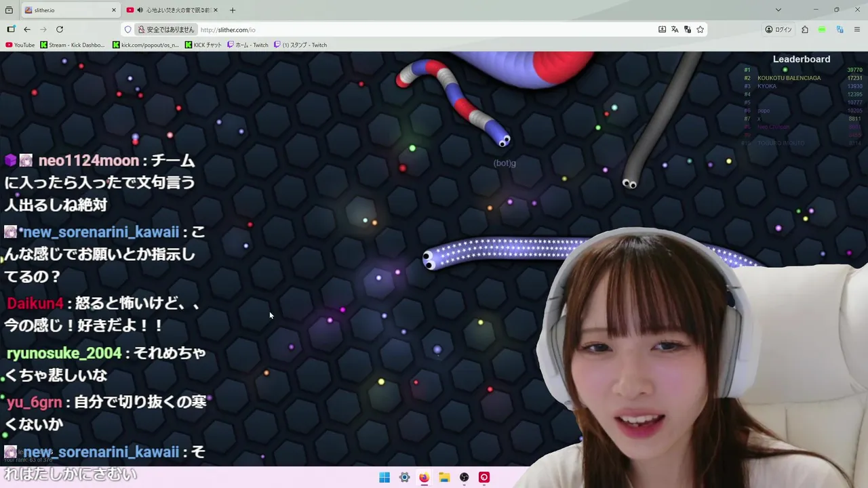Close the YouTube 心地よい焚き火 tab
The image size is (868, 488).
pyautogui.click(x=216, y=10)
